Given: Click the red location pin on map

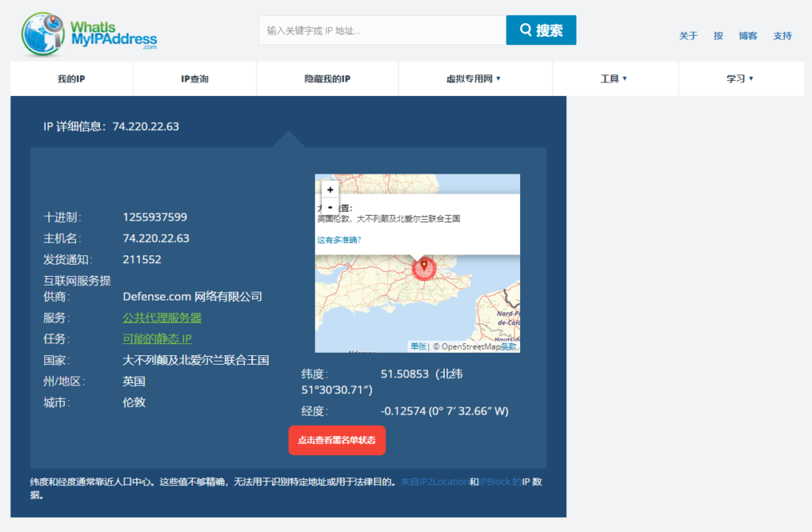Looking at the screenshot, I should [423, 265].
